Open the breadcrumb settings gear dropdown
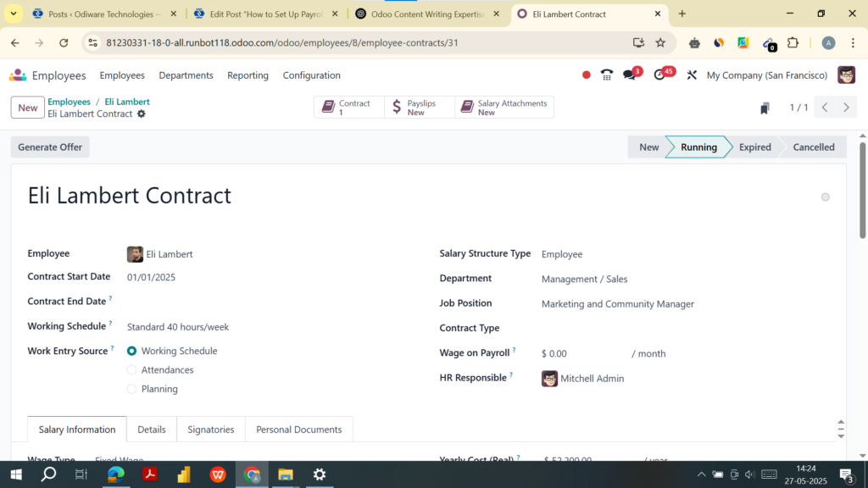 pos(142,113)
